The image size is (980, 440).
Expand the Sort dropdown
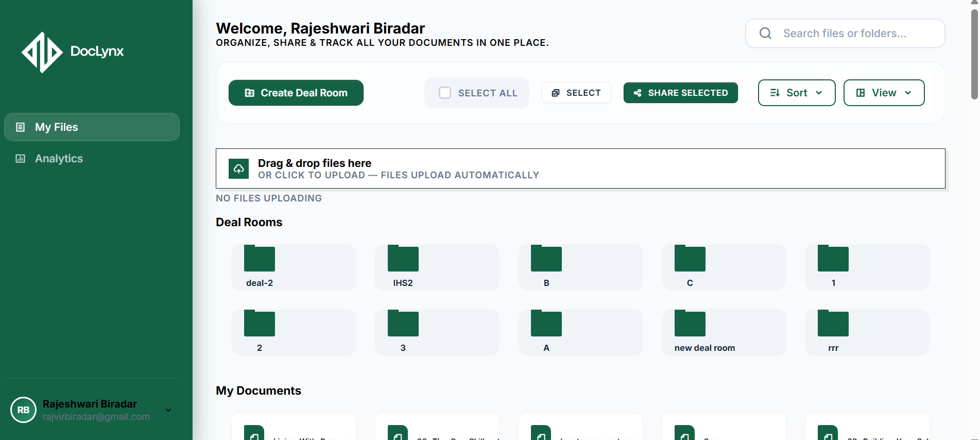(x=796, y=93)
